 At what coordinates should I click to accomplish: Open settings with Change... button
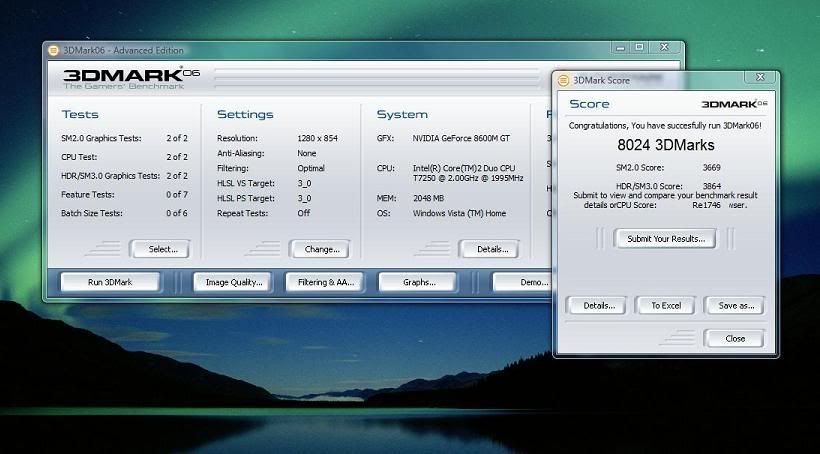click(320, 249)
